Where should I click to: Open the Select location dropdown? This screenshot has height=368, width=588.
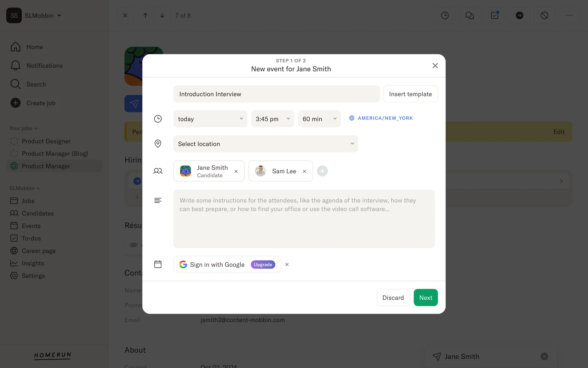(266, 144)
